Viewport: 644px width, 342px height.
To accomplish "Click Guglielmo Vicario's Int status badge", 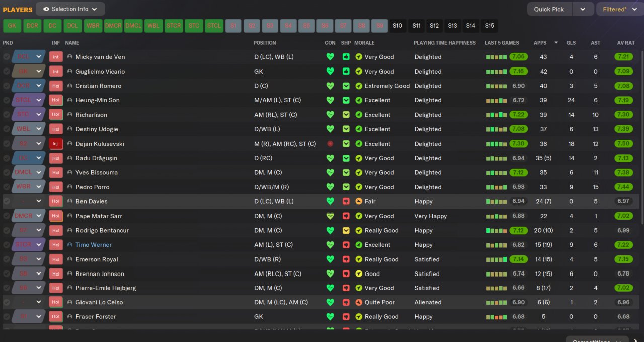I will pos(56,72).
